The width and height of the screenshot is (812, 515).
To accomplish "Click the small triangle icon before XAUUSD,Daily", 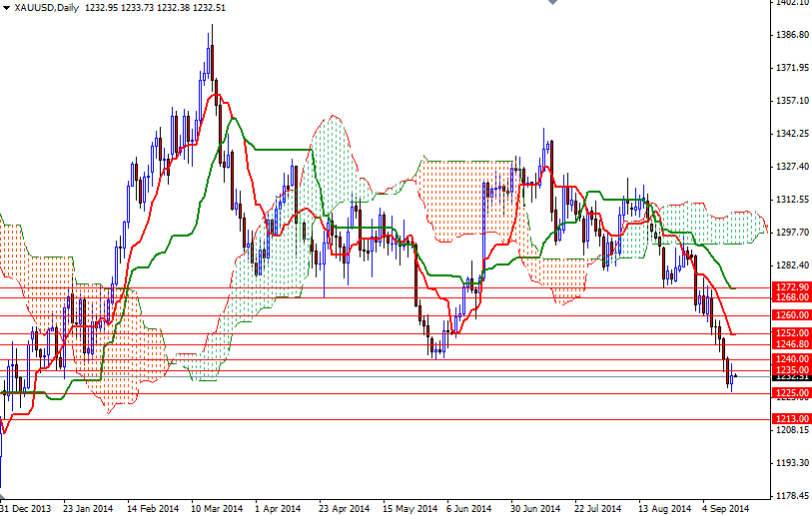I will click(x=5, y=8).
